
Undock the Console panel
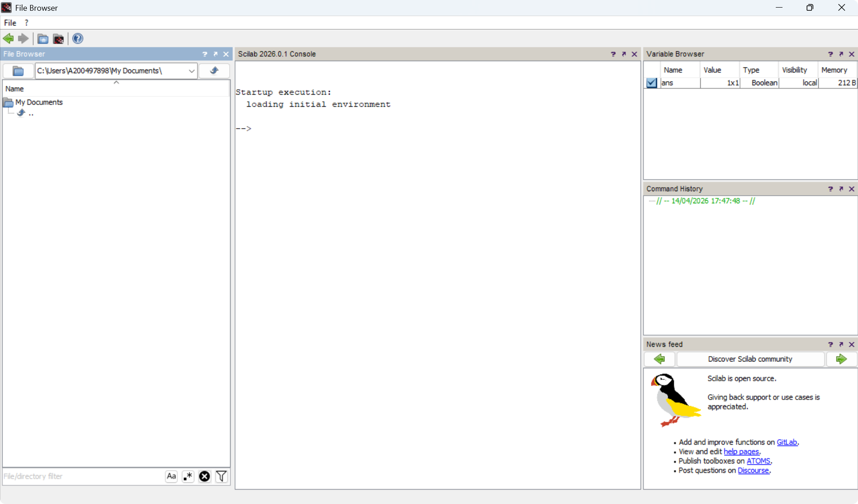pyautogui.click(x=624, y=54)
